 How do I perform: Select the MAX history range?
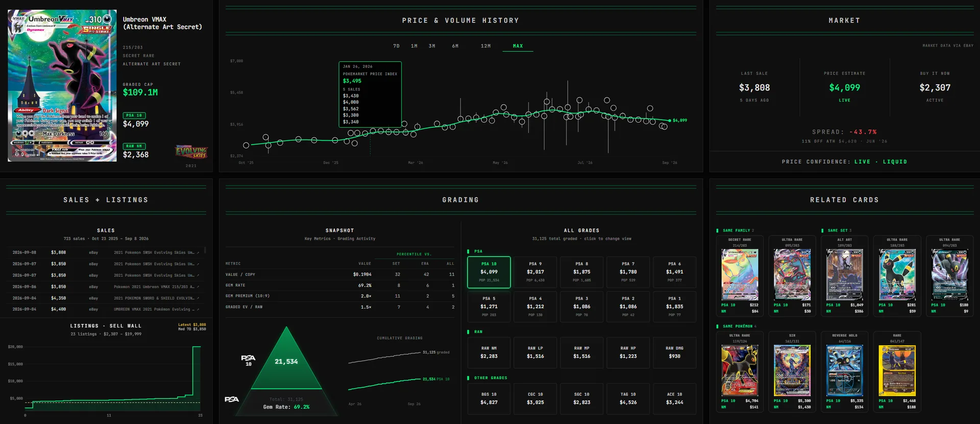[x=518, y=46]
